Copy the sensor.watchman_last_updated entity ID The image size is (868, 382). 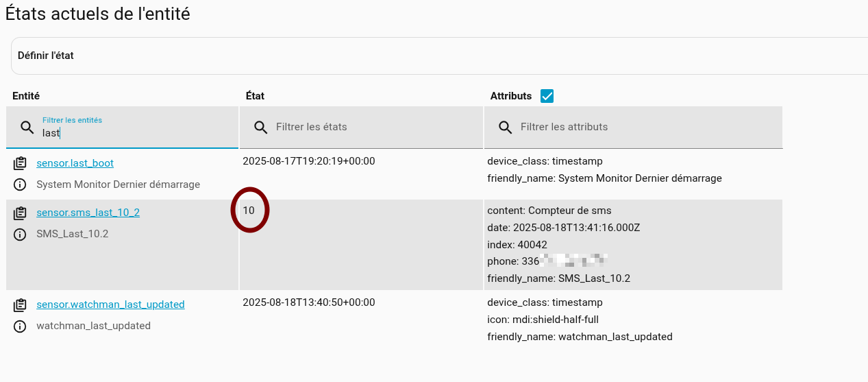[20, 305]
